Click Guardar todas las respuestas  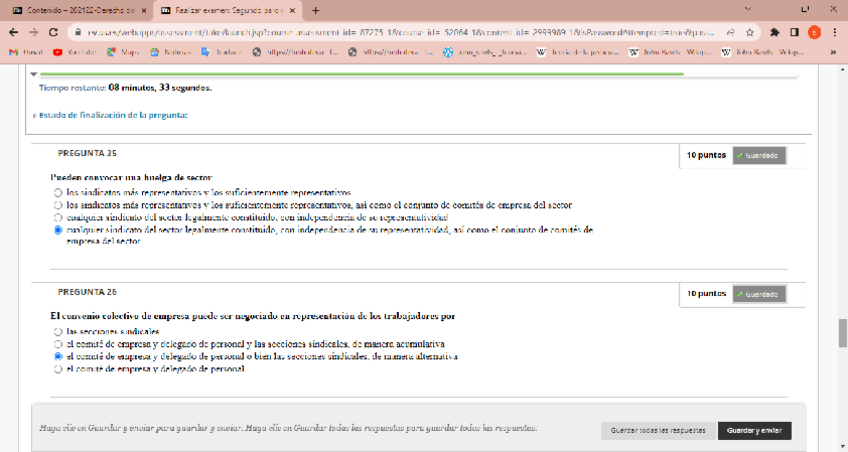click(x=658, y=431)
